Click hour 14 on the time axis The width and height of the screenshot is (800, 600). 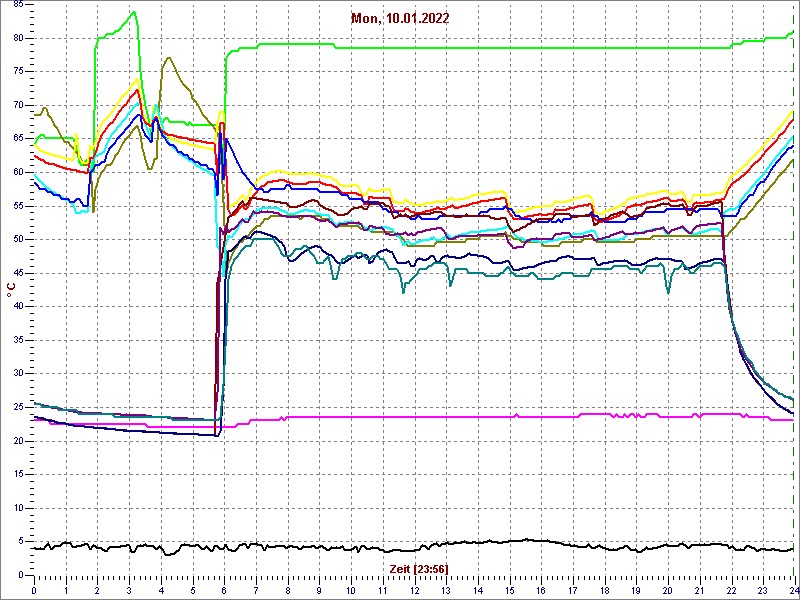click(x=477, y=589)
